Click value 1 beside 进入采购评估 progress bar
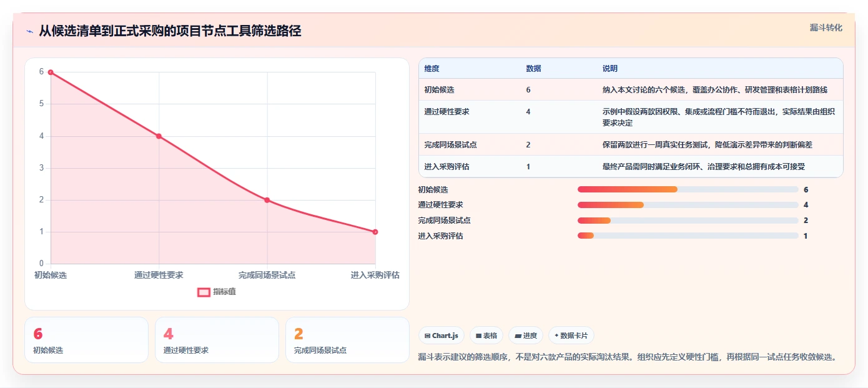Screen dimensions: 868x388 (806, 236)
